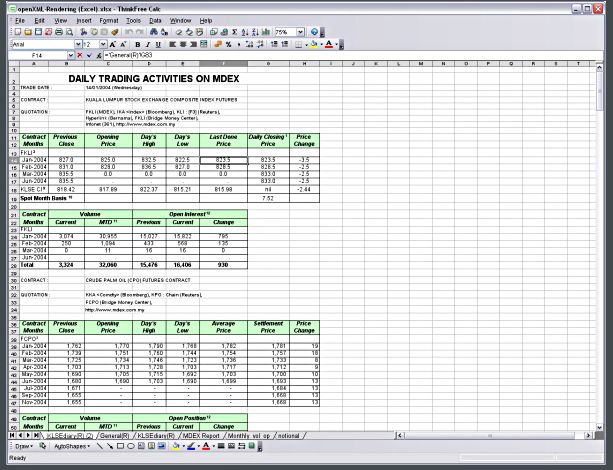613x470 pixels.
Task: Switch to the General(R) sheet tab
Action: pos(114,436)
